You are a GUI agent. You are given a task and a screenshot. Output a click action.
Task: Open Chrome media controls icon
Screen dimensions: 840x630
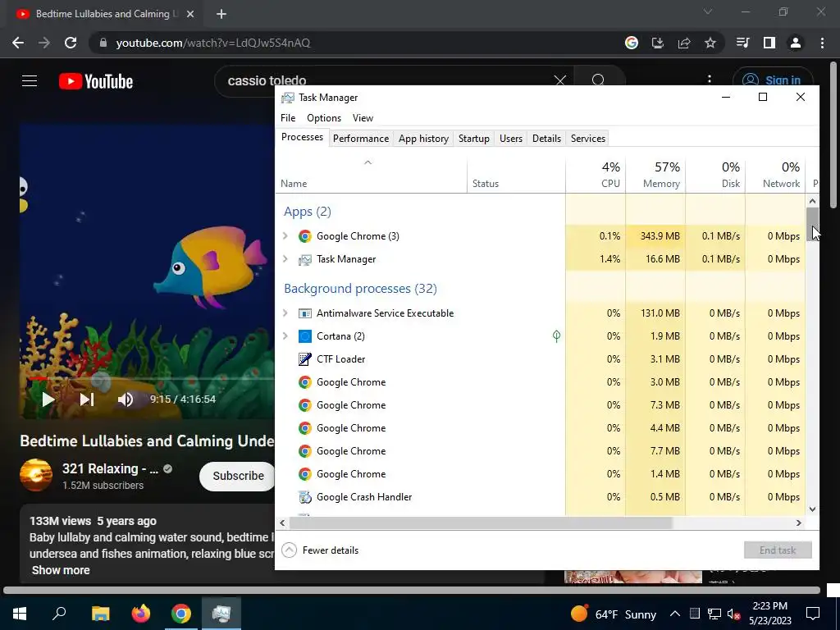pos(743,43)
